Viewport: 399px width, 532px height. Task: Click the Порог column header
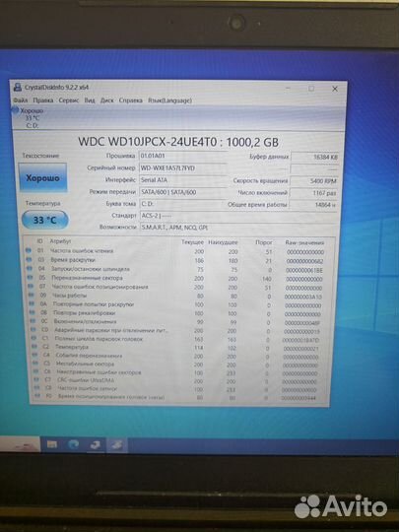tap(264, 242)
